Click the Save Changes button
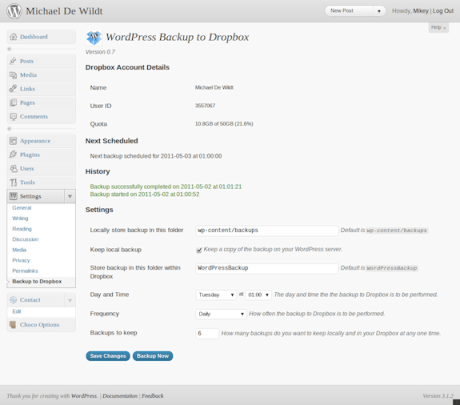460x405 pixels. [108, 356]
